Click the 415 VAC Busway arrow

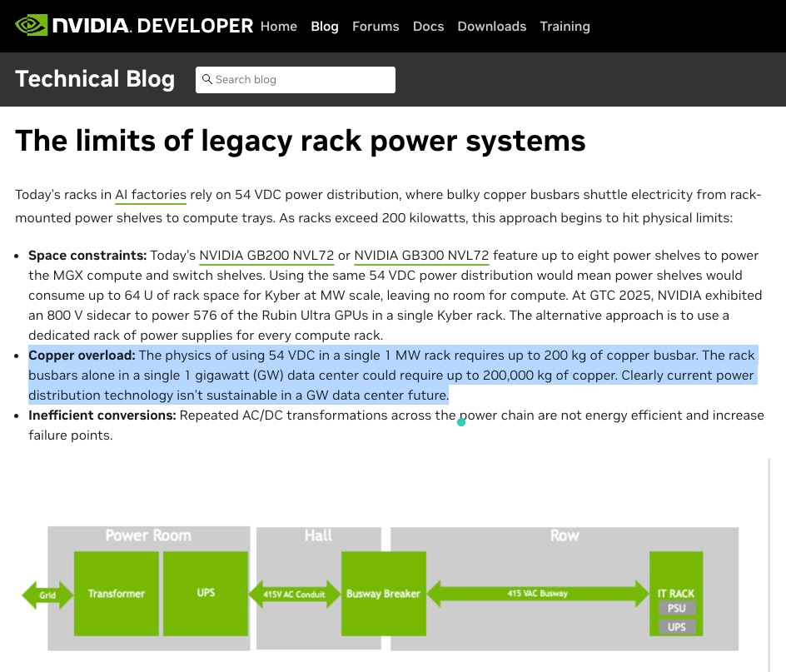coord(537,593)
